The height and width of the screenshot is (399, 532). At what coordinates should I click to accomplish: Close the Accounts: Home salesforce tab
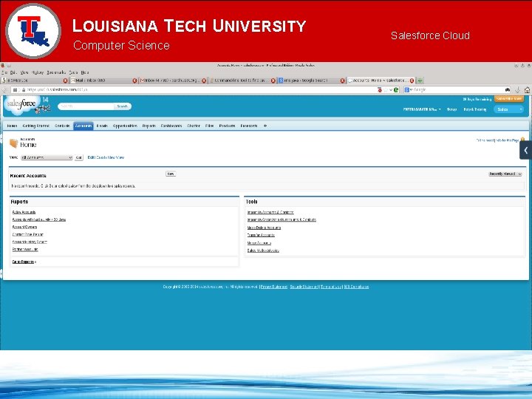[412, 81]
